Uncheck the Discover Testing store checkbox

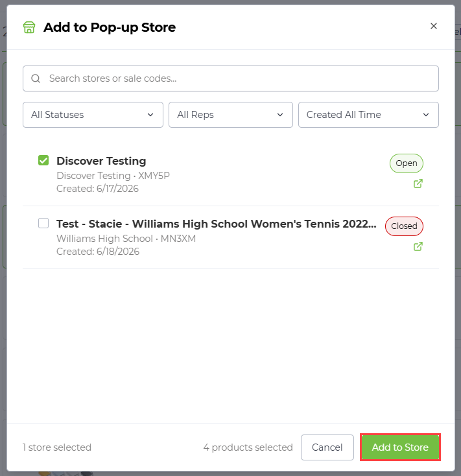tap(43, 160)
